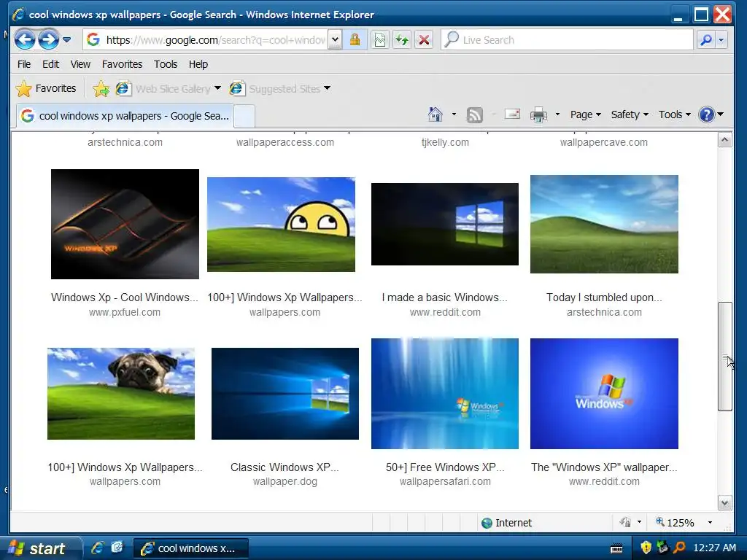The width and height of the screenshot is (747, 560).
Task: Click the RSS feeds icon
Action: click(x=474, y=114)
